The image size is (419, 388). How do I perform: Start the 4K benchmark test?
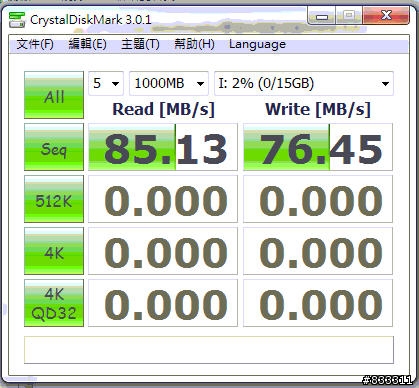54,251
